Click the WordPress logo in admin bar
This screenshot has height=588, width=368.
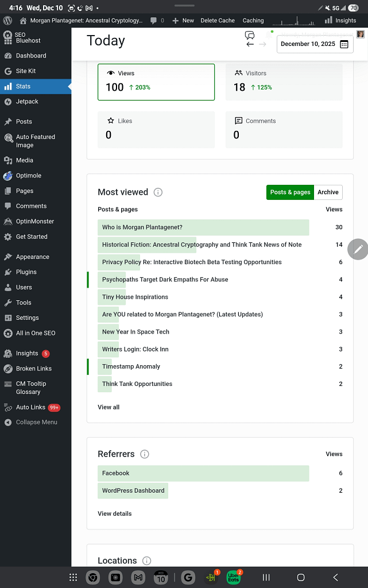point(7,20)
